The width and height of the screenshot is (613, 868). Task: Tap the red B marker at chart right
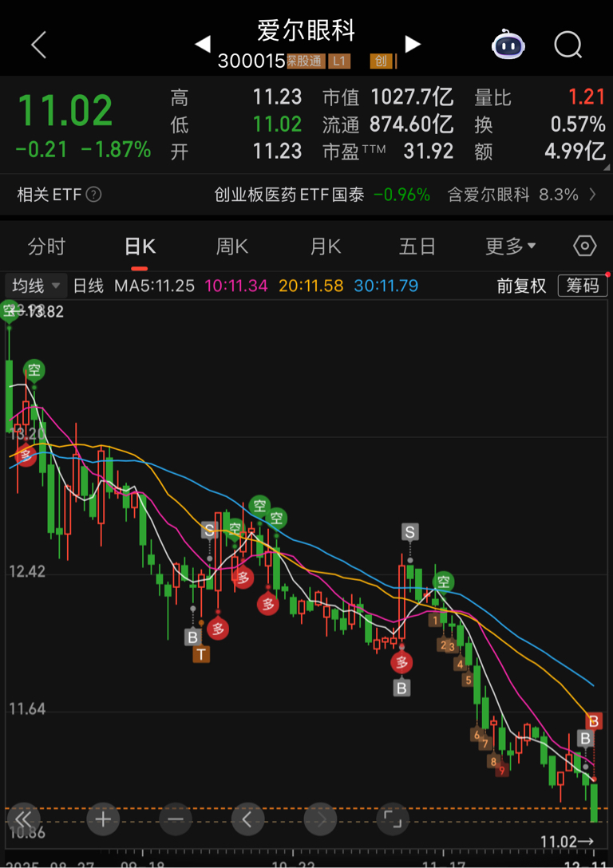click(594, 721)
